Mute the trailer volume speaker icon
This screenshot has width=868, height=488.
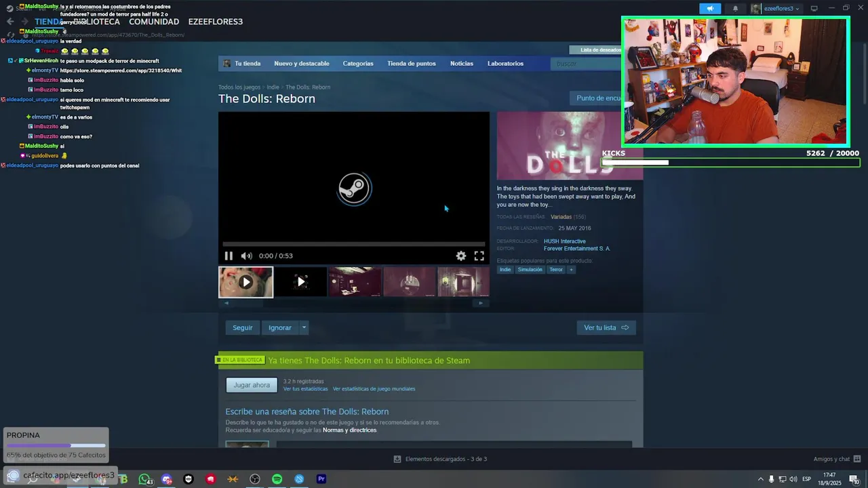pyautogui.click(x=246, y=256)
